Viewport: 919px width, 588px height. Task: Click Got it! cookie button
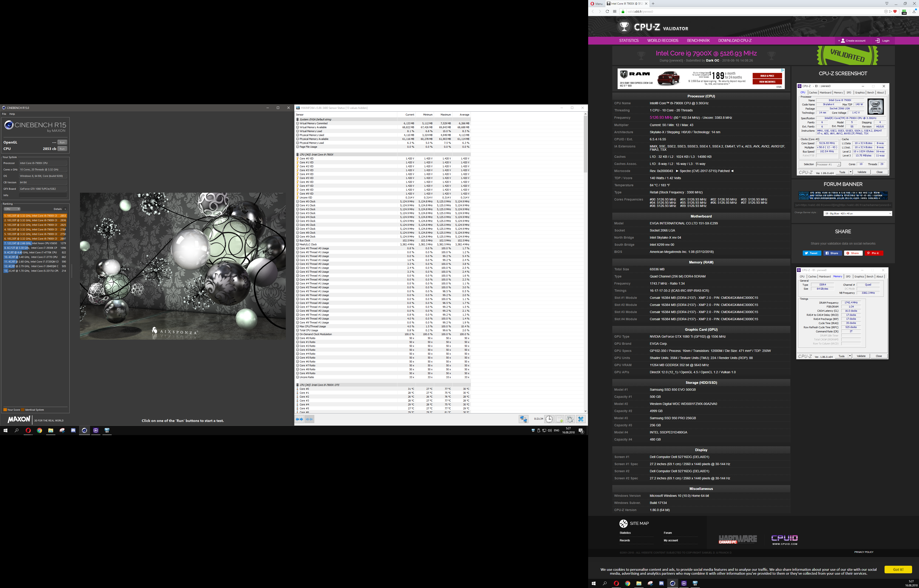[x=898, y=569]
